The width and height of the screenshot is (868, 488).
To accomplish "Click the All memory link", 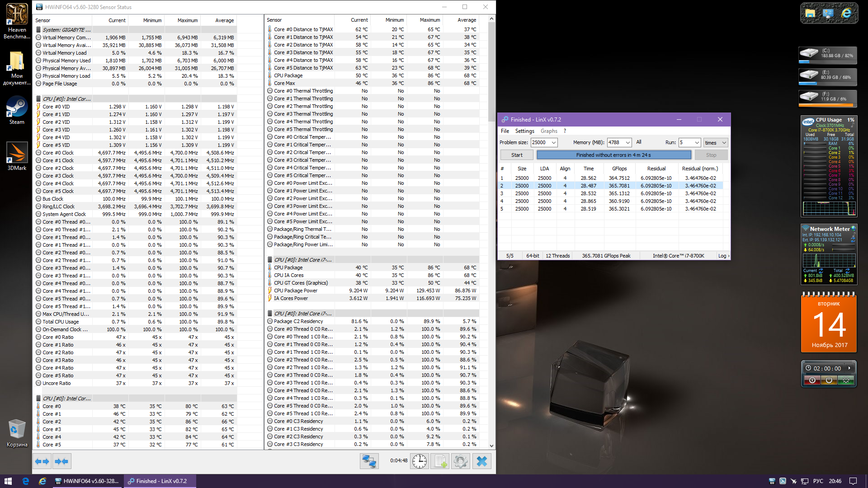I will point(639,142).
